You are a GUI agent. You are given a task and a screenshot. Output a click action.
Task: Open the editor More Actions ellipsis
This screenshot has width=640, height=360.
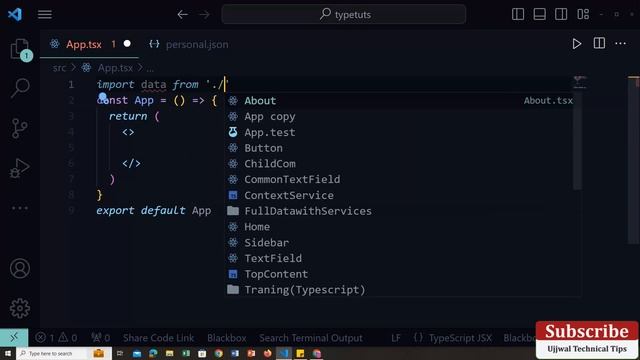tap(620, 43)
